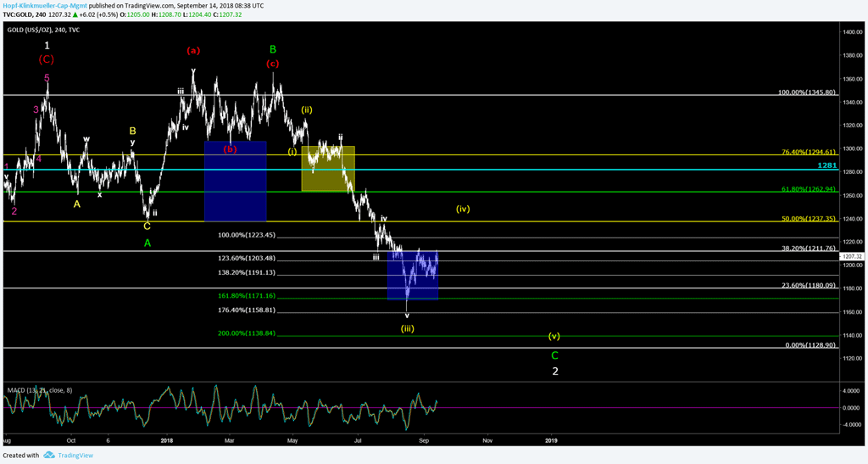Viewport: 868px width, 464px height.
Task: Click the green B wave label
Action: coord(272,50)
